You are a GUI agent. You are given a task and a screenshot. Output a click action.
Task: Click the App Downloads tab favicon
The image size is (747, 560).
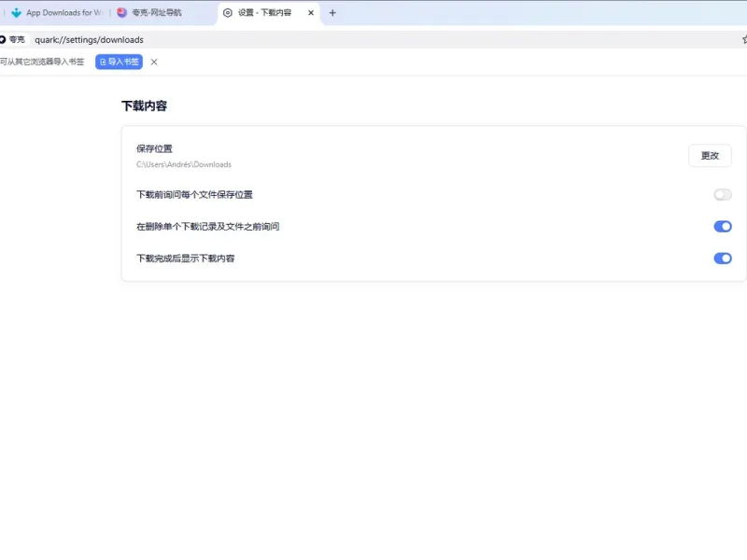coord(17,13)
